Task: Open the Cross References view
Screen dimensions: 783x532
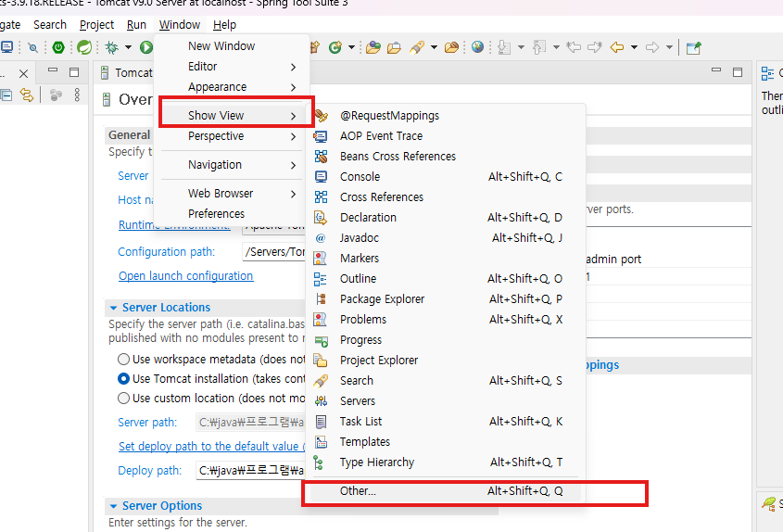Action: (445, 197)
